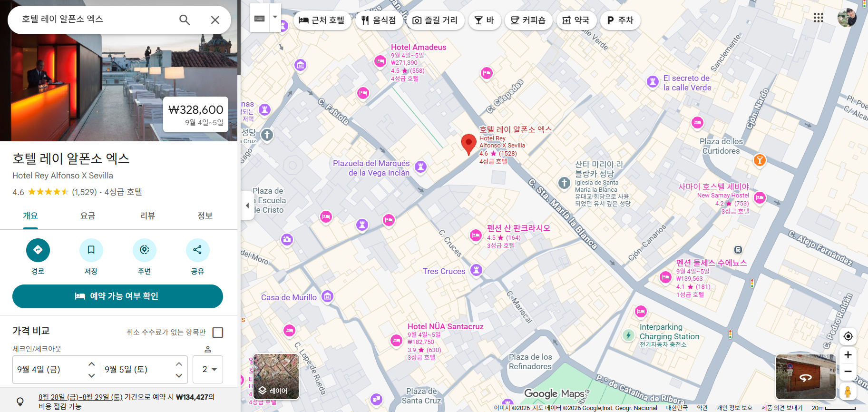Filter map by 주차

pos(620,20)
